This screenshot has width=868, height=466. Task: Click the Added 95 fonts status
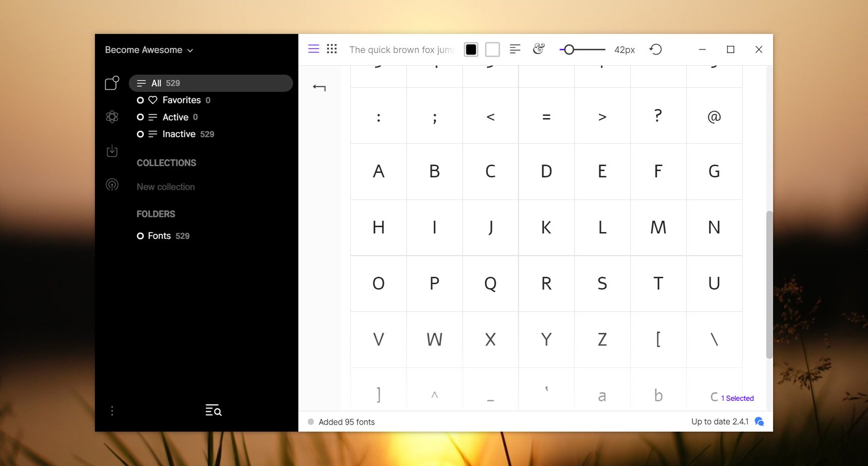[347, 422]
